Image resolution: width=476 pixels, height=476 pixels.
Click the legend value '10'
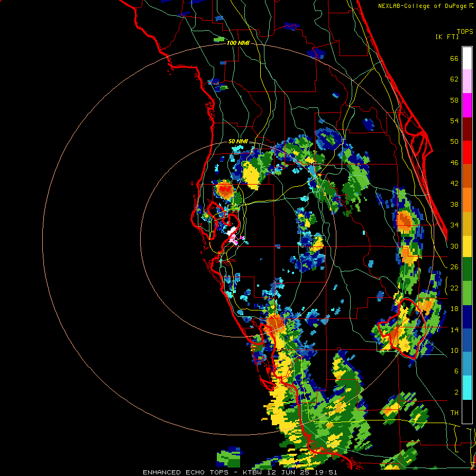[454, 350]
